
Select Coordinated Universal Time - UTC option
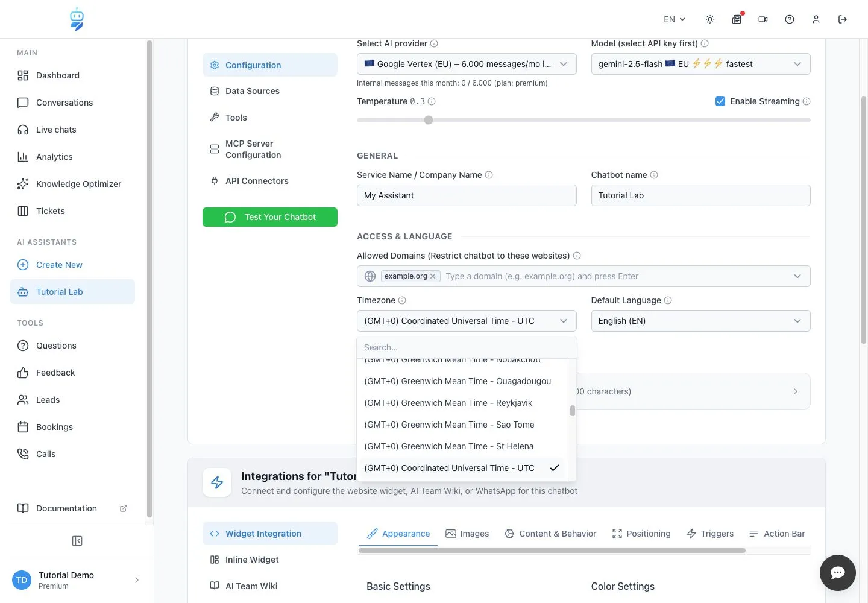click(462, 468)
